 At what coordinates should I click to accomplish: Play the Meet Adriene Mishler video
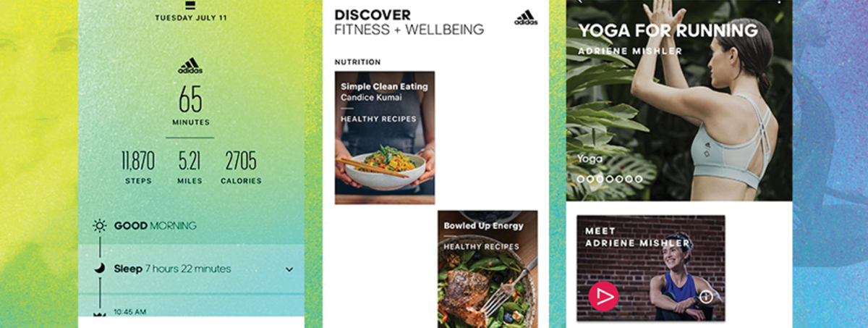[603, 296]
